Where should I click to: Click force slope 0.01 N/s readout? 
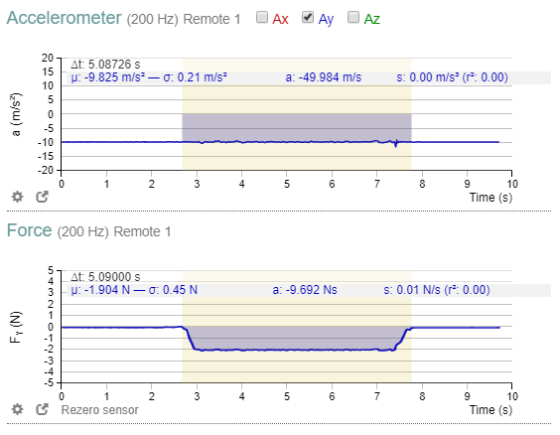click(437, 290)
